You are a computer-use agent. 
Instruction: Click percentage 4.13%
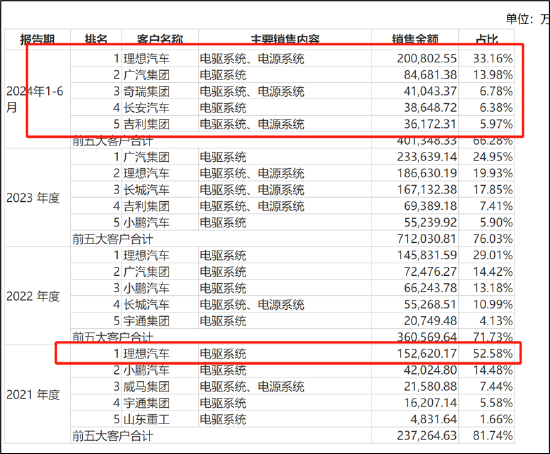(x=496, y=321)
